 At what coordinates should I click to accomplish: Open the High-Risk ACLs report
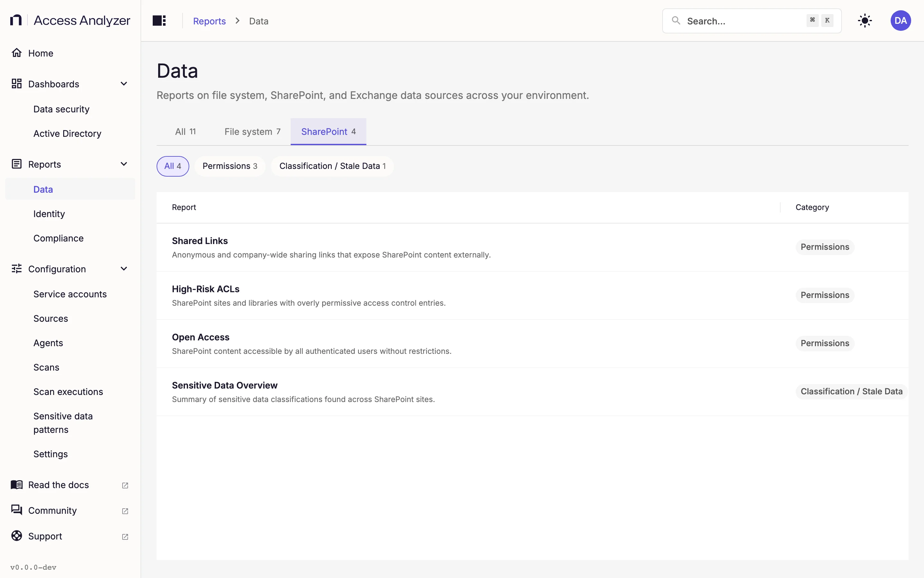532,295
